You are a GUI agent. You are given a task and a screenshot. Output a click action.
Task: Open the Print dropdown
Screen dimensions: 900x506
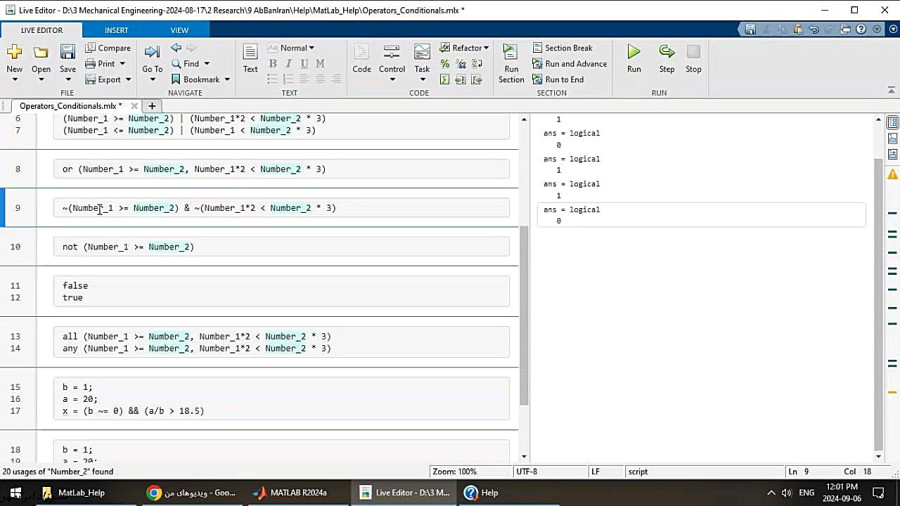[x=122, y=64]
